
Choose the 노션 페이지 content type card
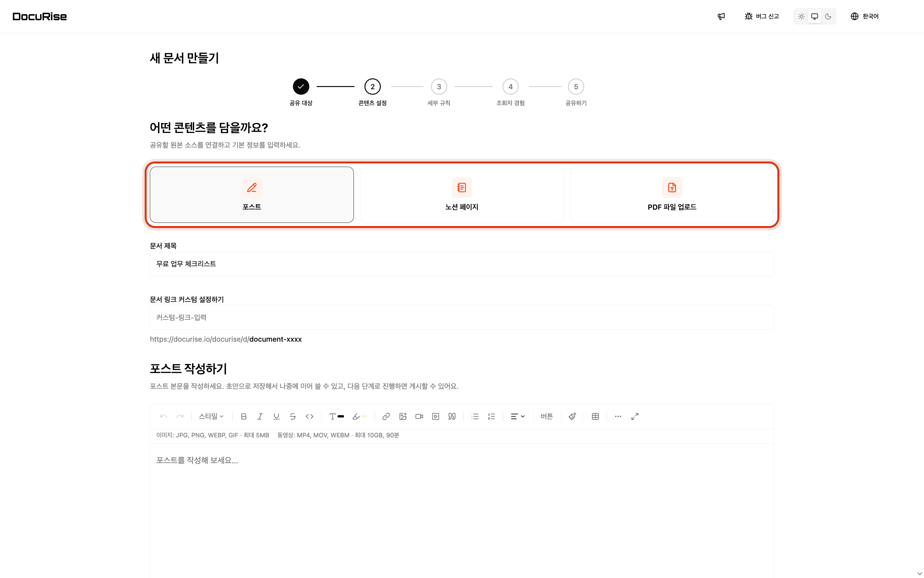tap(462, 195)
